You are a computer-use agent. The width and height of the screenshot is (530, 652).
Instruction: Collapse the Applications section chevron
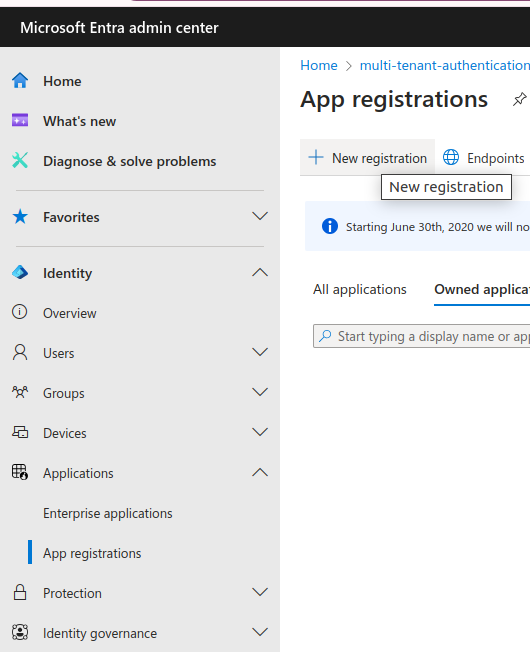click(x=260, y=472)
